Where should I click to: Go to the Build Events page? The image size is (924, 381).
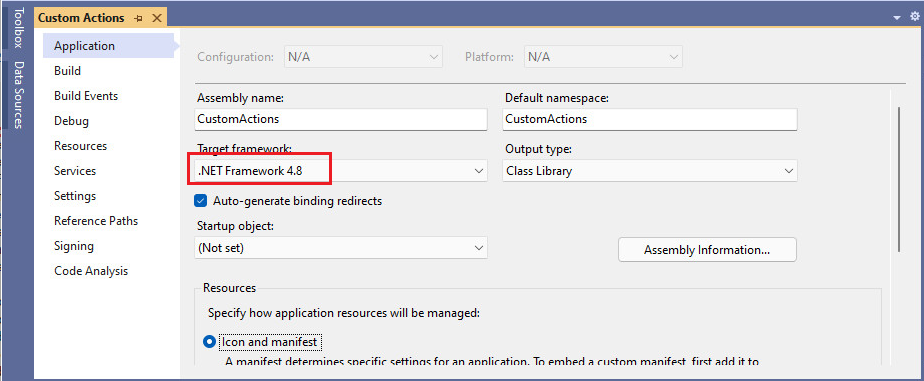tap(86, 95)
